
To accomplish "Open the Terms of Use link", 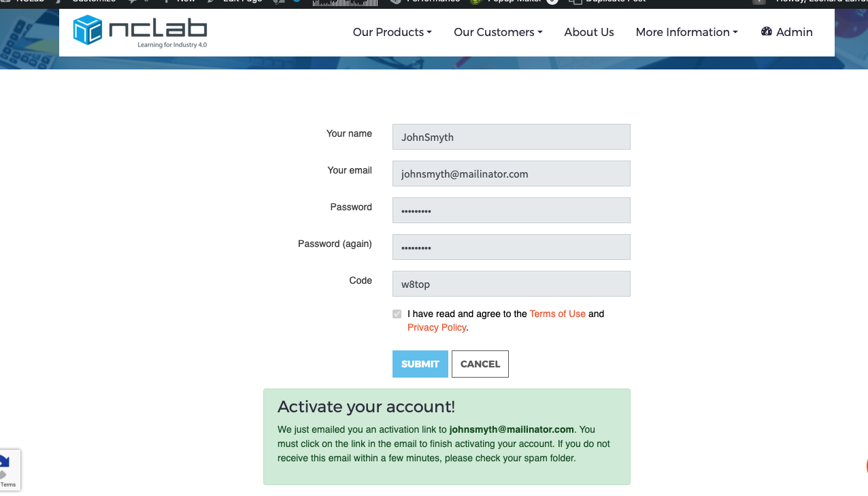I will coord(557,314).
